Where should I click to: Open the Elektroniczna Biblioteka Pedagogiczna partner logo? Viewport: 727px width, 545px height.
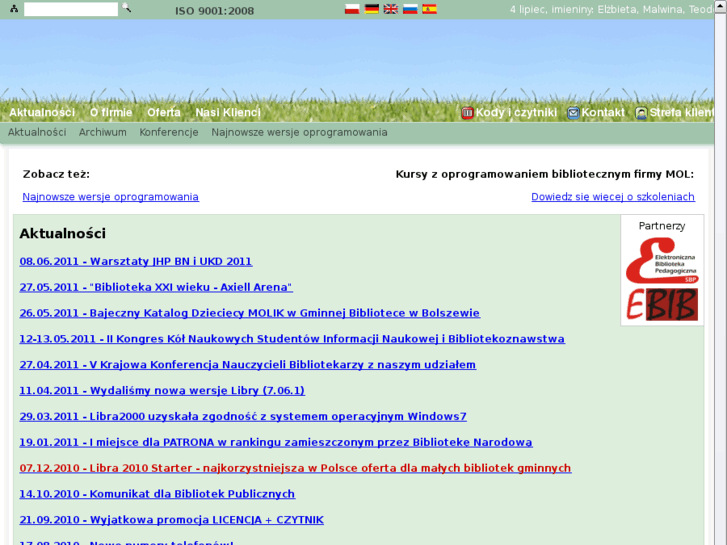(662, 260)
